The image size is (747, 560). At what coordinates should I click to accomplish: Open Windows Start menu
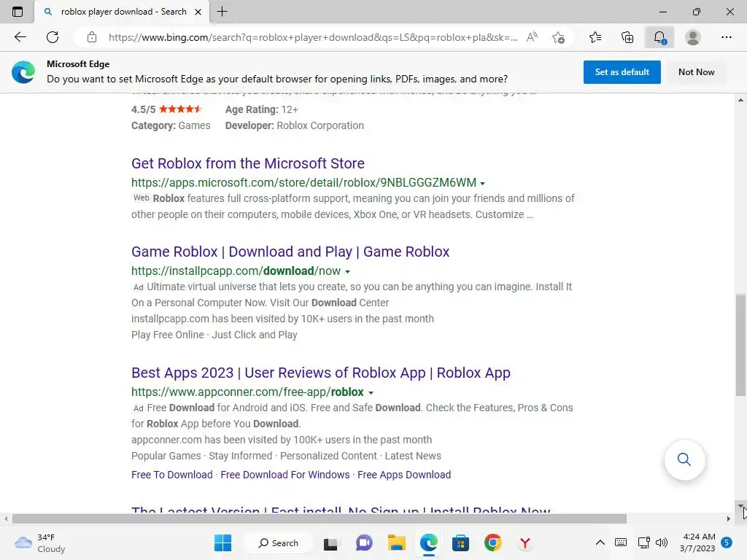223,542
